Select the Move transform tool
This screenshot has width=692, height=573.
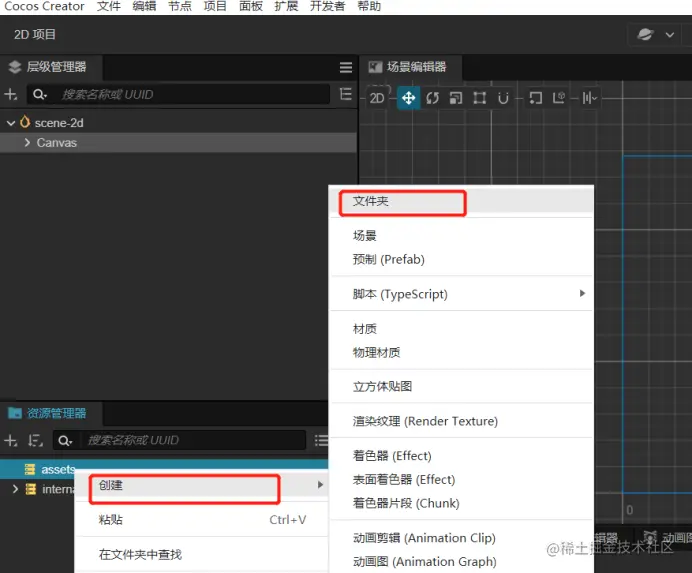coord(409,98)
